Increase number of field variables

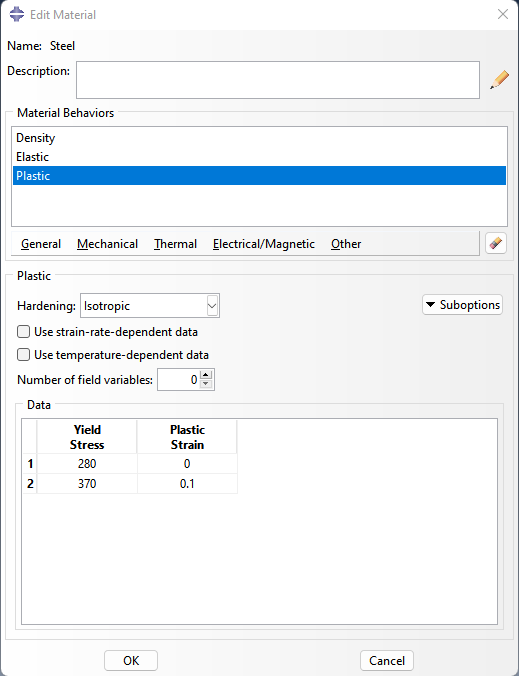206,375
